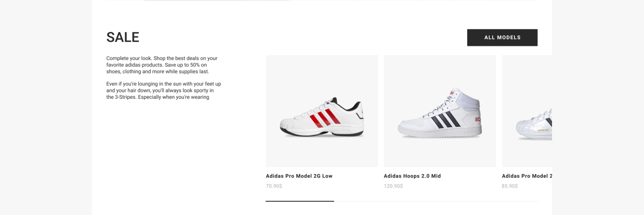Image resolution: width=644 pixels, height=215 pixels.
Task: Click the navy stripes on the Hoops shoe
Action: click(446, 120)
